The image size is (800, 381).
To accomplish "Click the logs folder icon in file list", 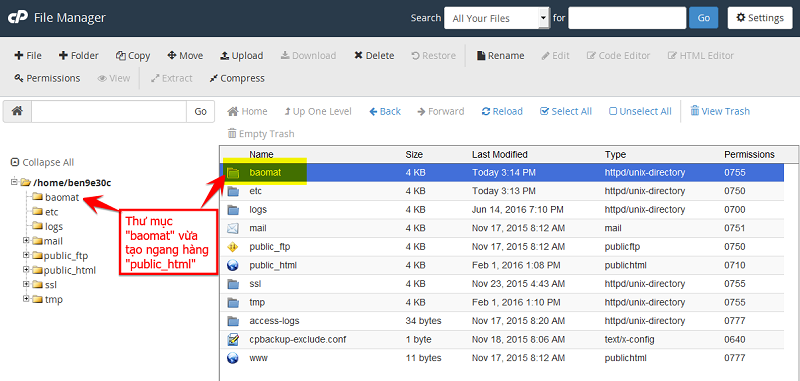I will (x=233, y=210).
